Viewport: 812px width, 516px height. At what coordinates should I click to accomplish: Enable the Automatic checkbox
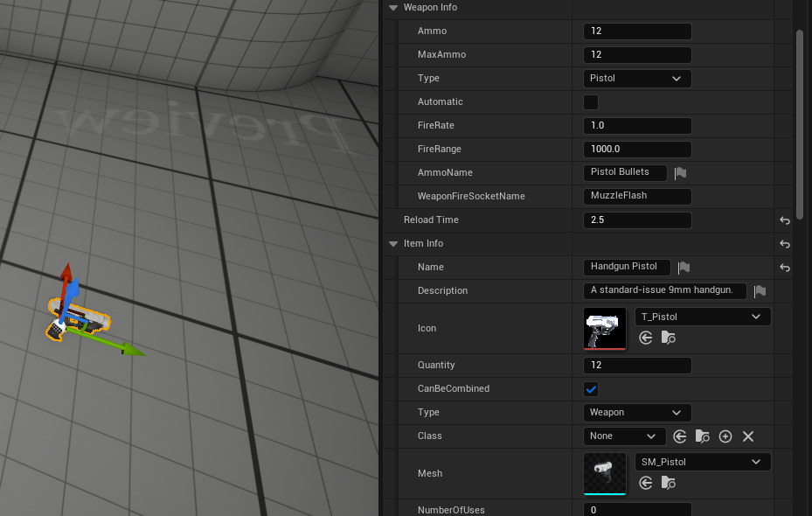[591, 102]
